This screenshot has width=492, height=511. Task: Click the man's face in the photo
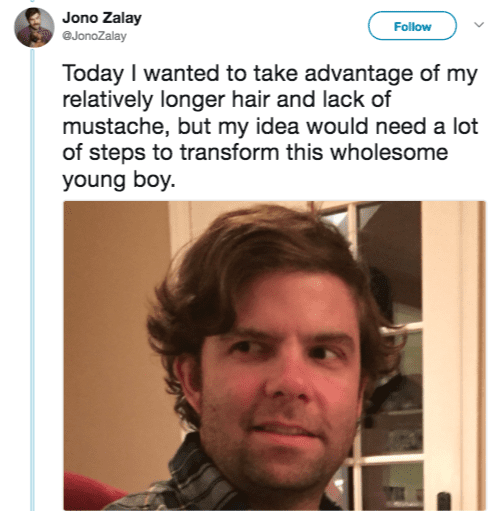(x=280, y=387)
